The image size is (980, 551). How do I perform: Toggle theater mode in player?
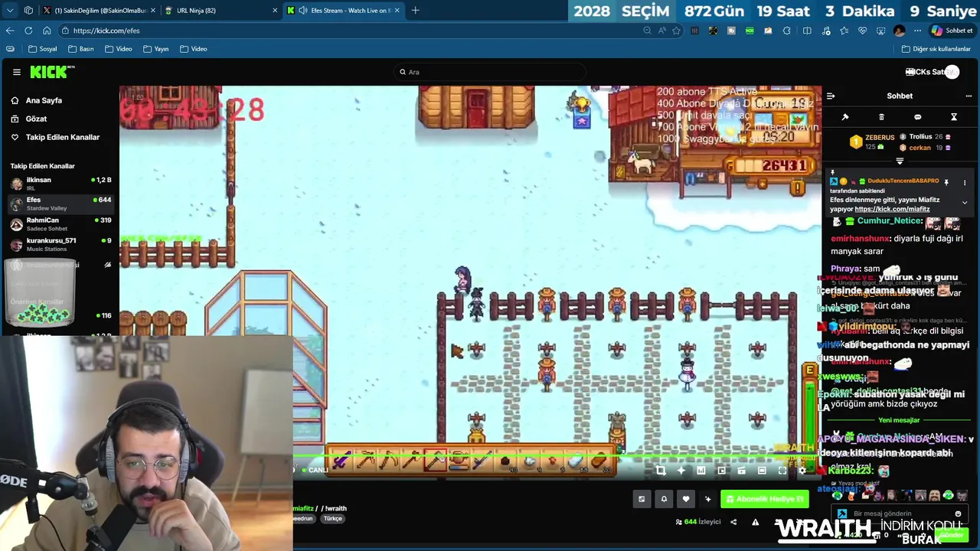pyautogui.click(x=762, y=471)
